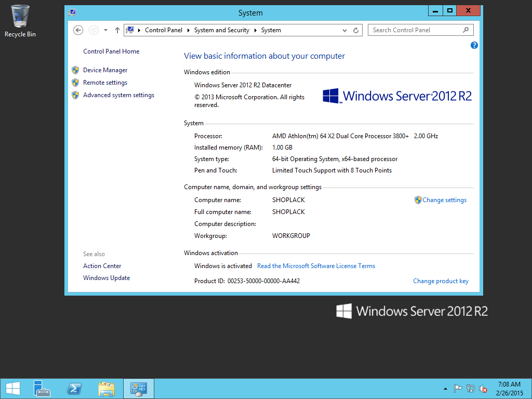Refresh the System page
This screenshot has height=399, width=532.
pyautogui.click(x=356, y=30)
